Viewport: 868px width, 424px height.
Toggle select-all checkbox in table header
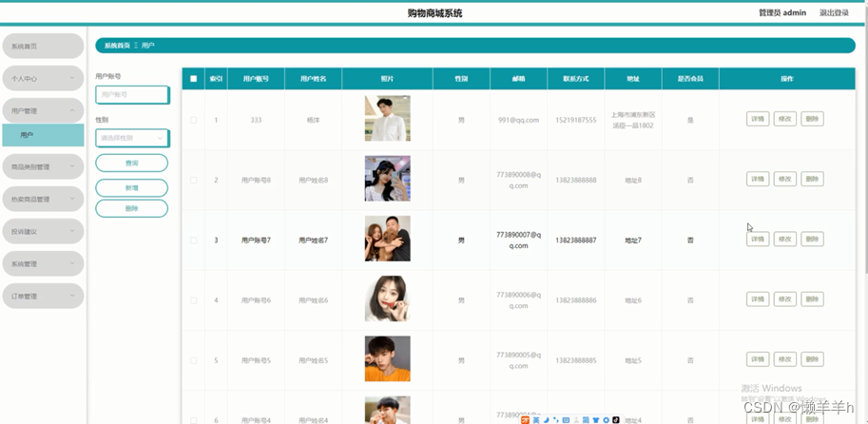pos(193,79)
